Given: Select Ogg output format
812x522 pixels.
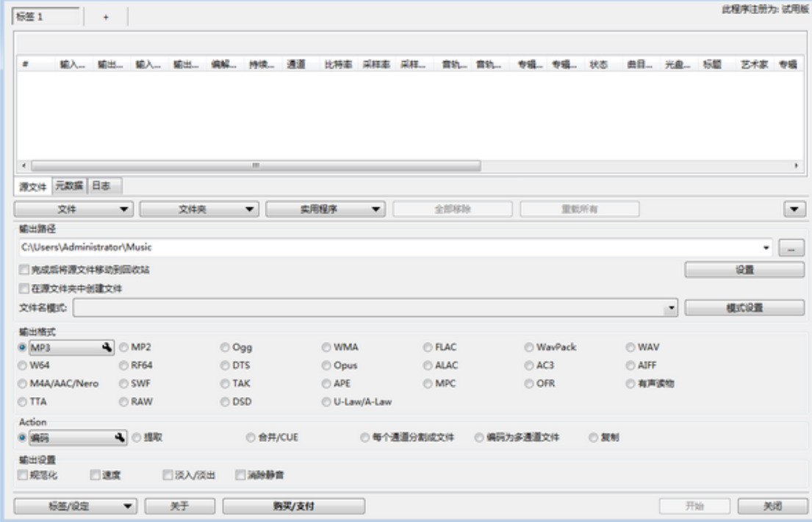Looking at the screenshot, I should [225, 347].
